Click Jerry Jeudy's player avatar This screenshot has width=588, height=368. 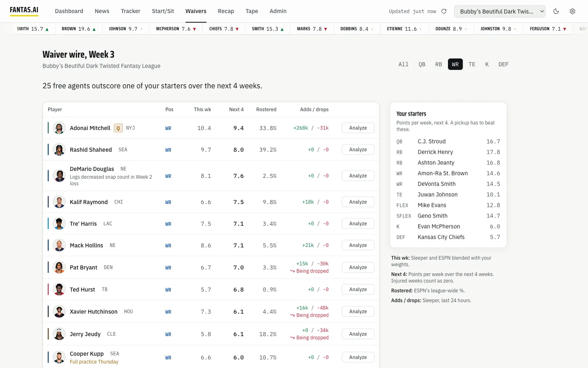(x=59, y=334)
